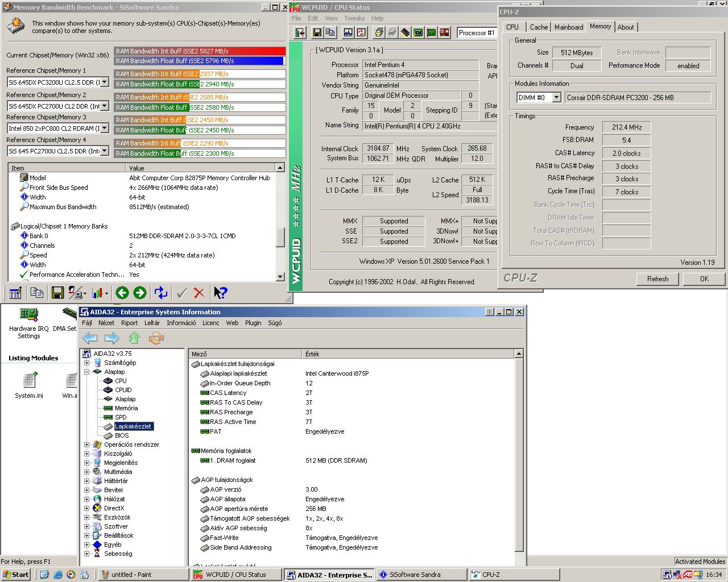The width and height of the screenshot is (728, 582).
Task: Click the WCPUID red motherboard icon
Action: pyautogui.click(x=444, y=32)
